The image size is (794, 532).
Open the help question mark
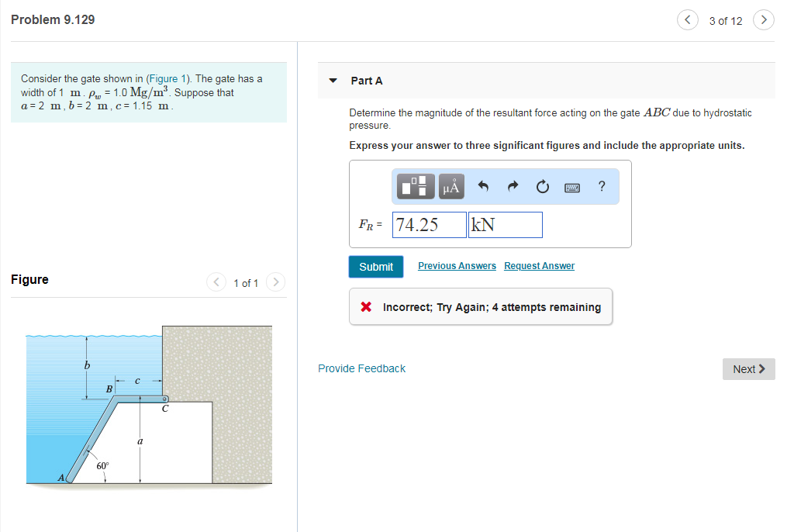[x=602, y=186]
